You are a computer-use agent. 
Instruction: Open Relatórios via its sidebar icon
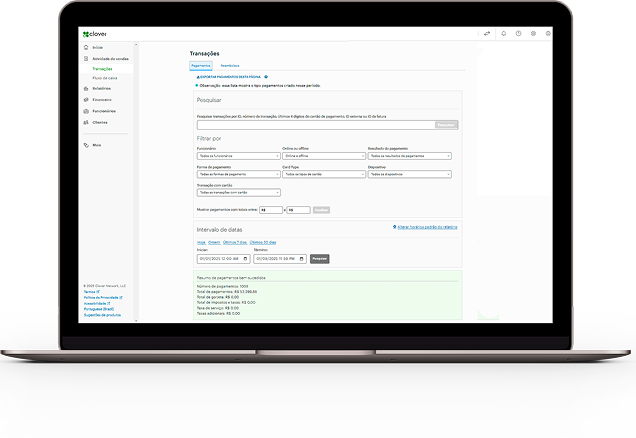pyautogui.click(x=86, y=88)
